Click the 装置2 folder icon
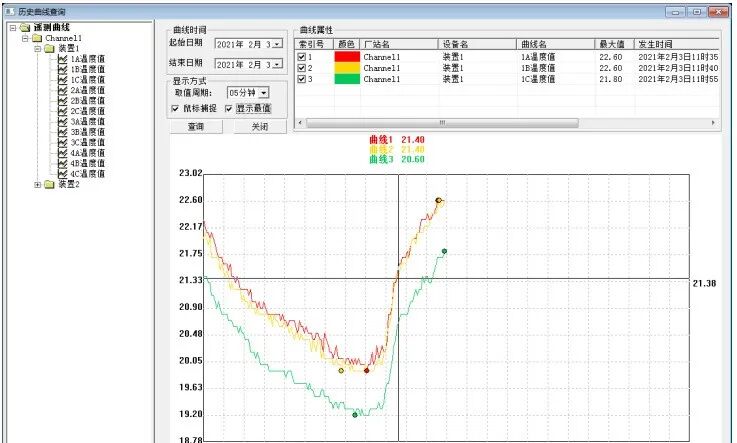Viewport: 737px width, 443px height. coord(49,185)
